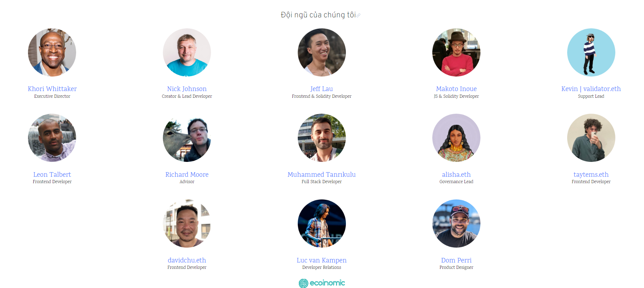Click the anchor link icon beside the heading
The height and width of the screenshot is (288, 644).
(x=358, y=15)
